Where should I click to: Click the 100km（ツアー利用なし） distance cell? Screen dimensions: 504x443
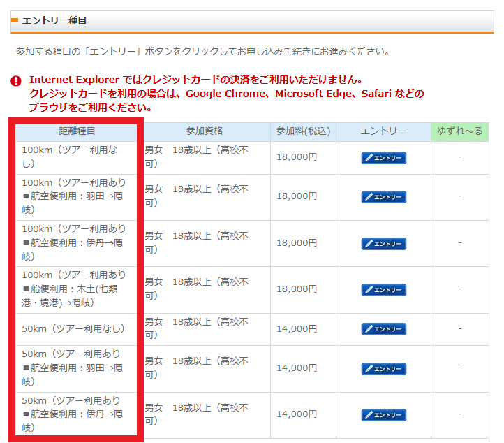coord(77,157)
